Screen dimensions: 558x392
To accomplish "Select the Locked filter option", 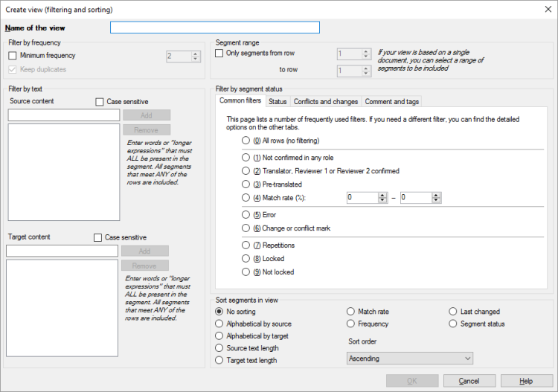I will coord(246,259).
